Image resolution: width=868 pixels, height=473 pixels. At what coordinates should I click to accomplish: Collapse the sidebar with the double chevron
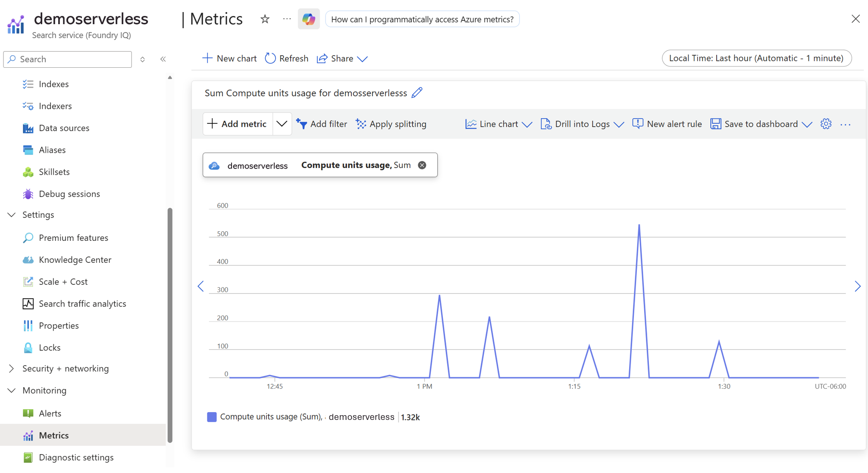click(x=163, y=59)
